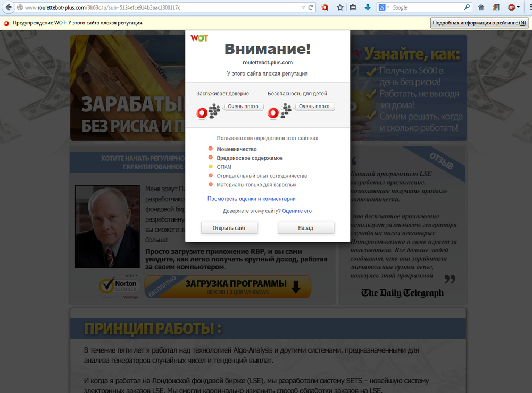The width and height of the screenshot is (532, 393).
Task: Expand the Google search engine dropdown
Action: tap(388, 7)
